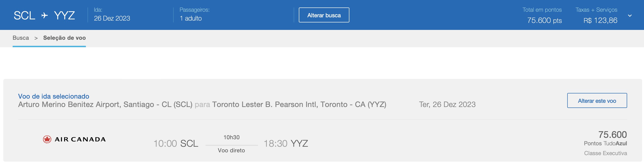Expand the price summary chevron
This screenshot has width=644, height=164.
click(x=630, y=15)
